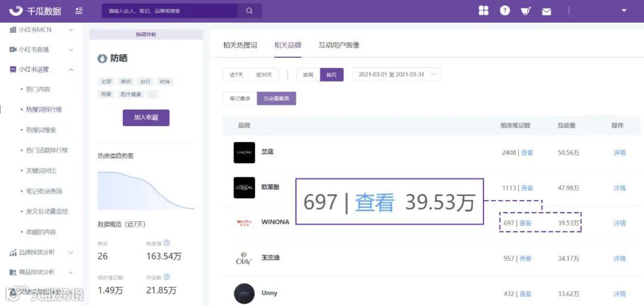Select the 近7天 time range
This screenshot has width=644, height=306.
coord(237,74)
